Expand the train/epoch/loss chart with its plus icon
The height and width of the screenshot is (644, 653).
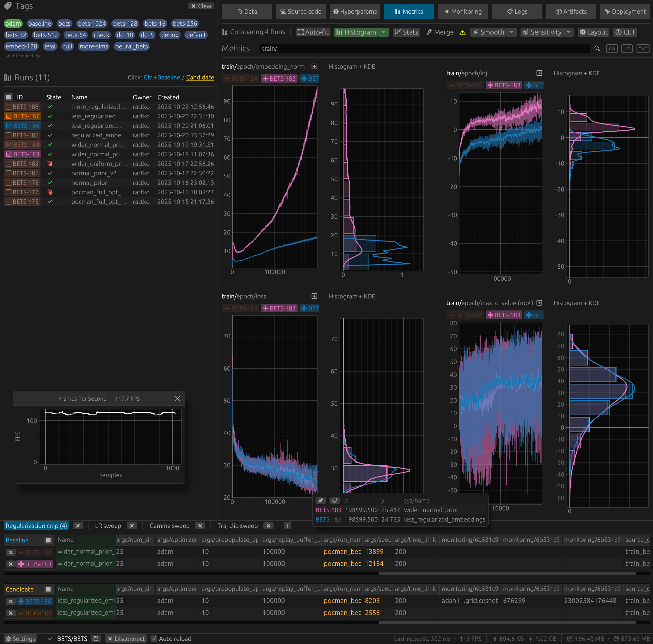click(x=314, y=296)
